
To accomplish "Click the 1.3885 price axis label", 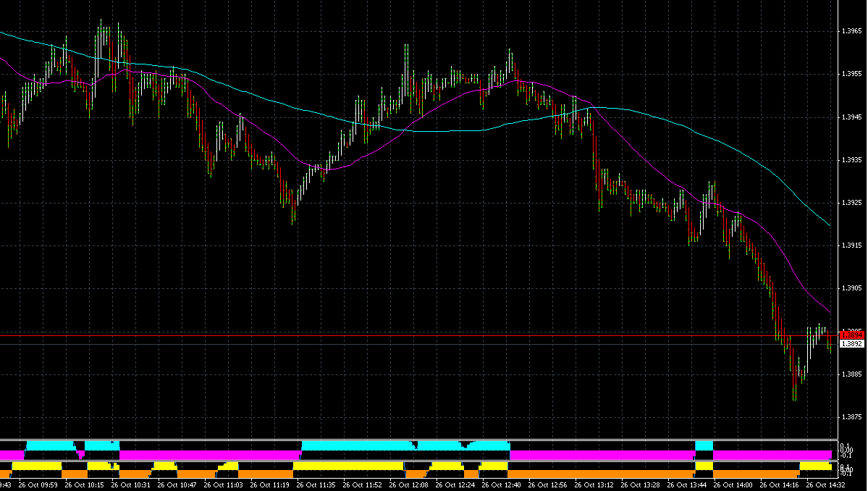I will click(851, 374).
